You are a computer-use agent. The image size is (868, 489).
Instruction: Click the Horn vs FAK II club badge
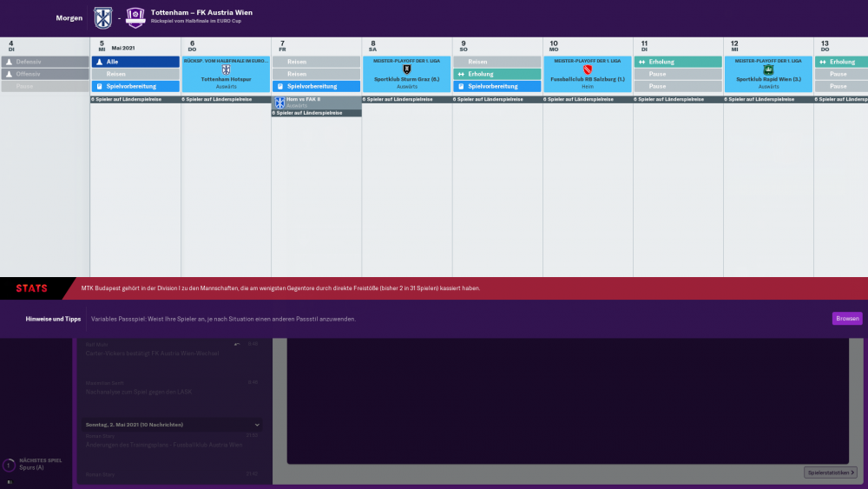[279, 102]
